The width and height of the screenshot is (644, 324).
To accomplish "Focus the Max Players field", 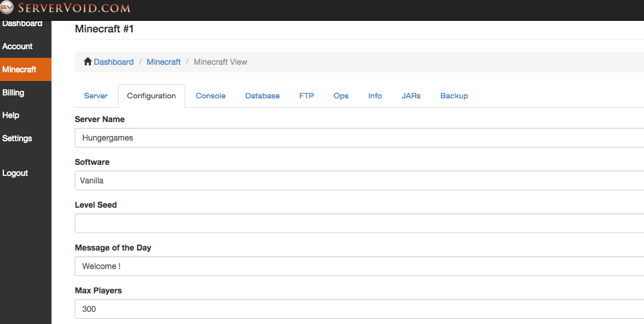I will click(359, 309).
